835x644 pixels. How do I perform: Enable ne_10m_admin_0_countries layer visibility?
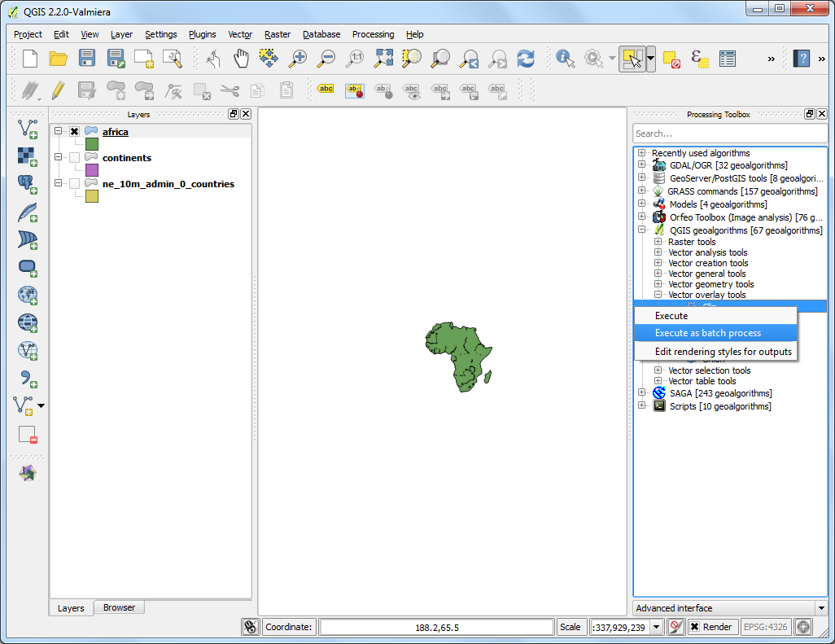click(x=75, y=183)
